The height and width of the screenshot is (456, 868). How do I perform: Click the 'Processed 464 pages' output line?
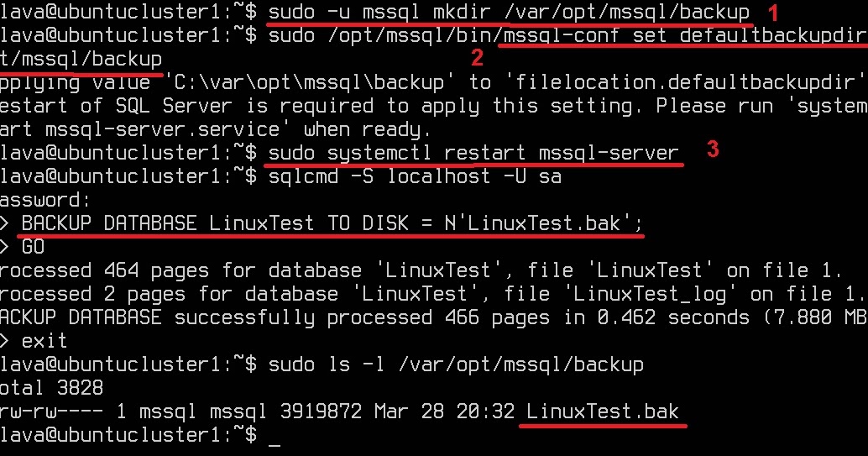coord(421,270)
